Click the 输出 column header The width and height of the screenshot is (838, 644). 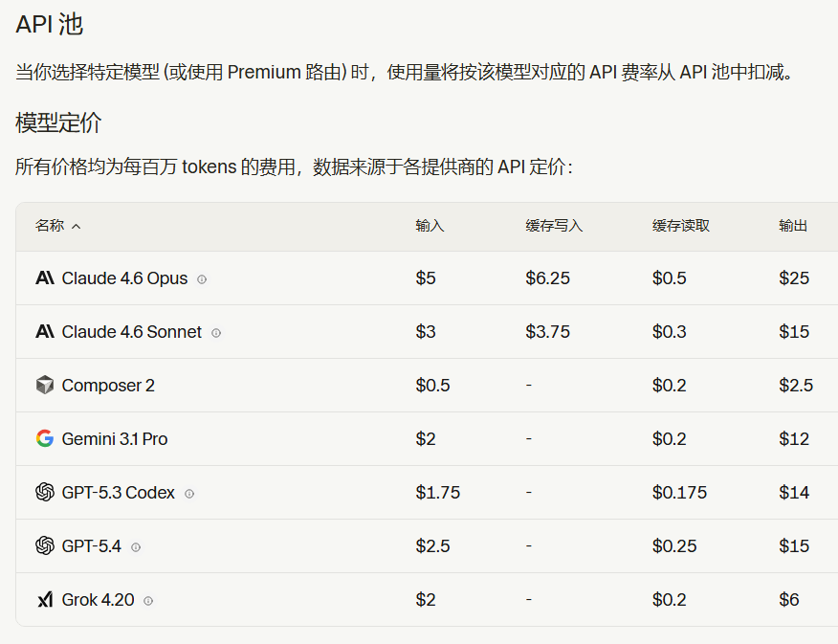793,226
